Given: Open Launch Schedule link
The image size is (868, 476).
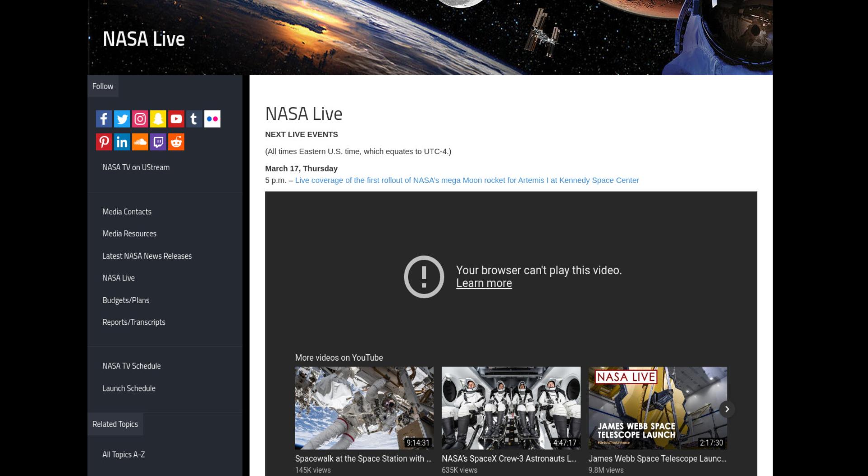Looking at the screenshot, I should pyautogui.click(x=129, y=389).
